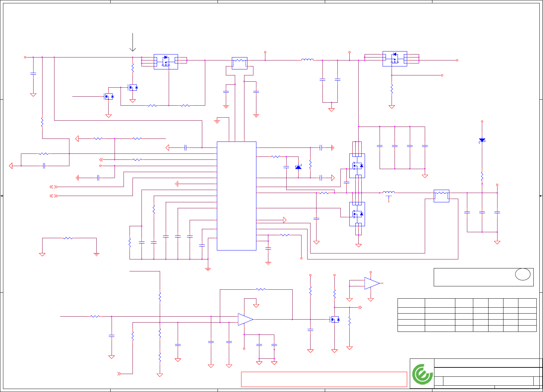
Task: Select the top-right power MOSFET package
Action: (x=395, y=59)
